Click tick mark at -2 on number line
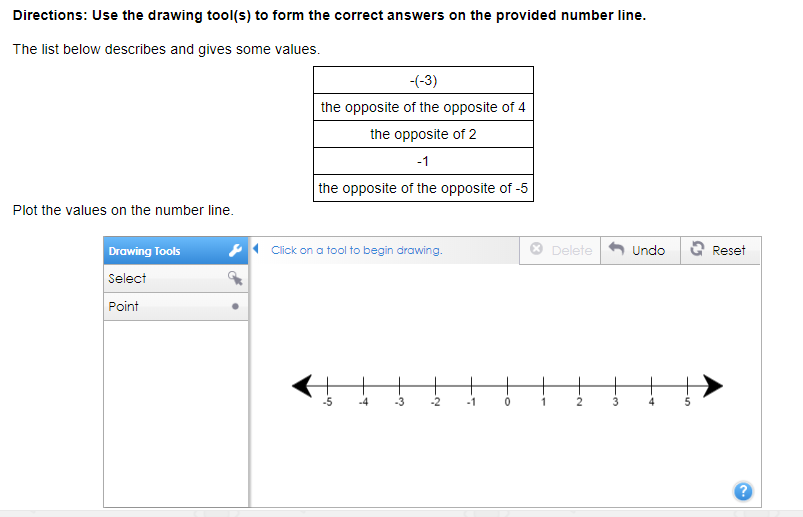Viewport: 803px width, 517px height. [x=436, y=386]
